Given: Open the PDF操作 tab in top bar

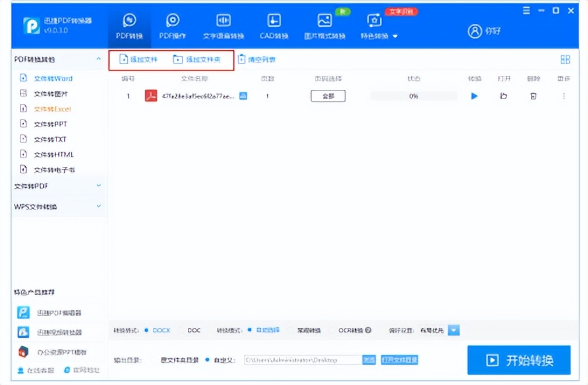Looking at the screenshot, I should (x=173, y=26).
